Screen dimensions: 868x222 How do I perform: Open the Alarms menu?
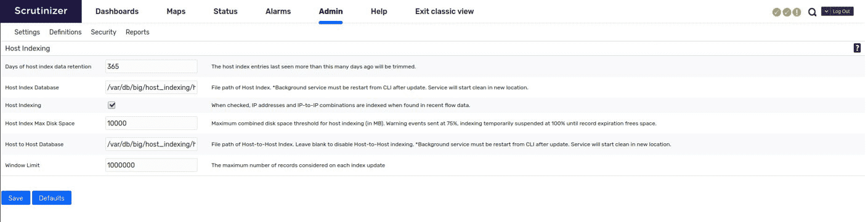pyautogui.click(x=278, y=11)
